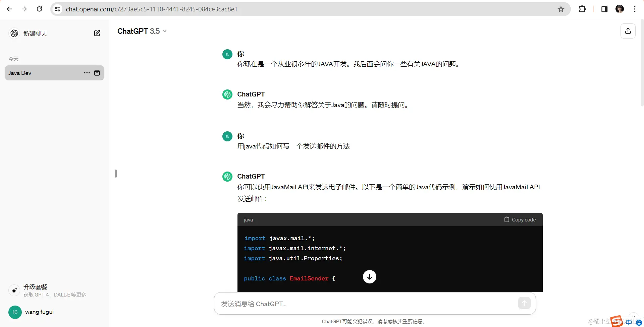This screenshot has height=327, width=644.
Task: Click the browser forward arrow
Action: 24,9
